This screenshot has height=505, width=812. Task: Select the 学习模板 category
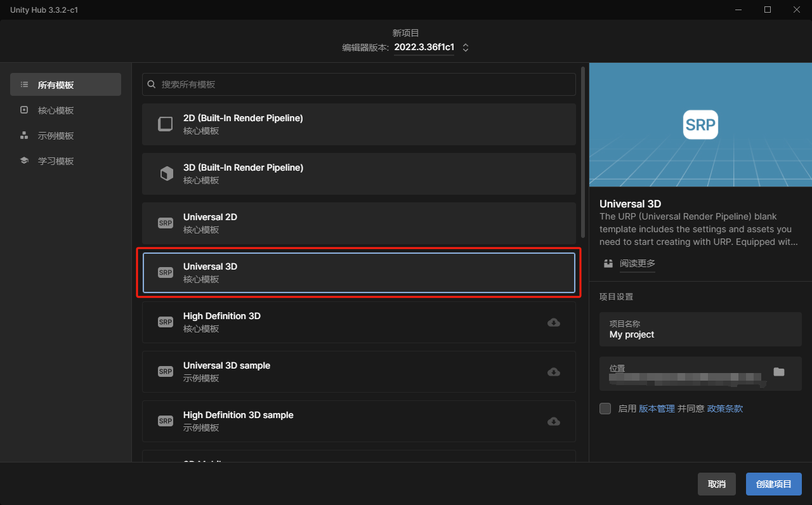65,161
